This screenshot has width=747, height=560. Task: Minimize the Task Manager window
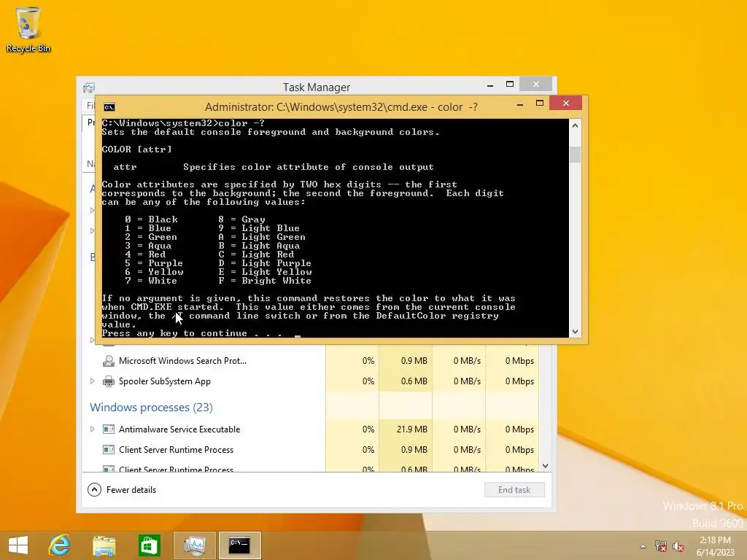tap(490, 85)
